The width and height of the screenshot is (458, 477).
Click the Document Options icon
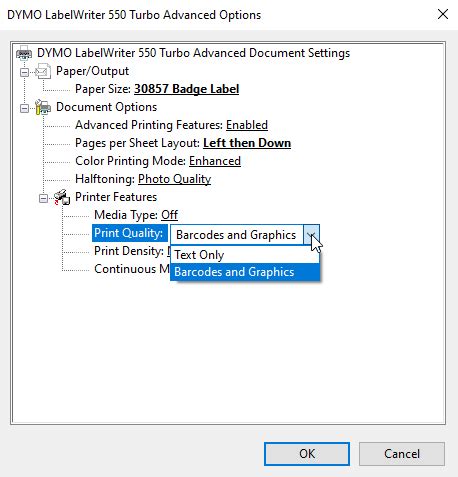click(x=43, y=107)
